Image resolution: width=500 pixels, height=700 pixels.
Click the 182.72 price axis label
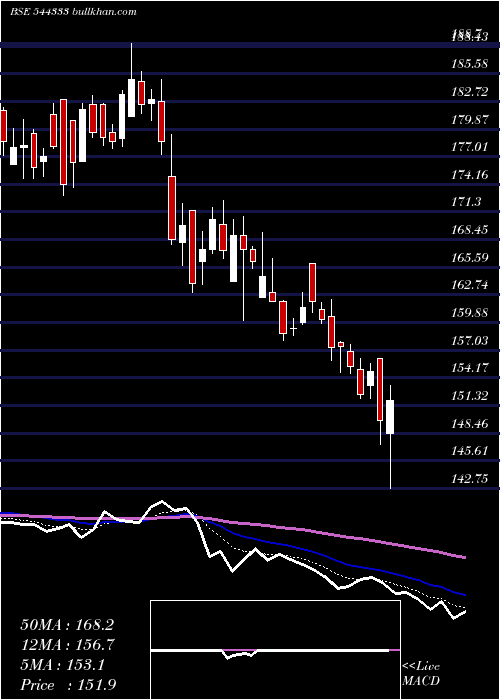point(469,92)
